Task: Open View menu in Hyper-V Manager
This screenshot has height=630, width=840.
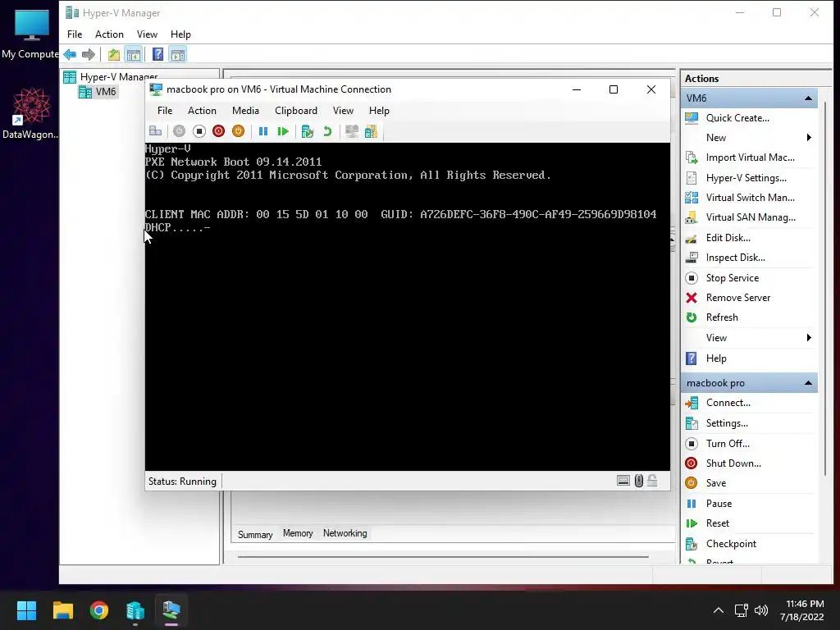Action: click(147, 34)
